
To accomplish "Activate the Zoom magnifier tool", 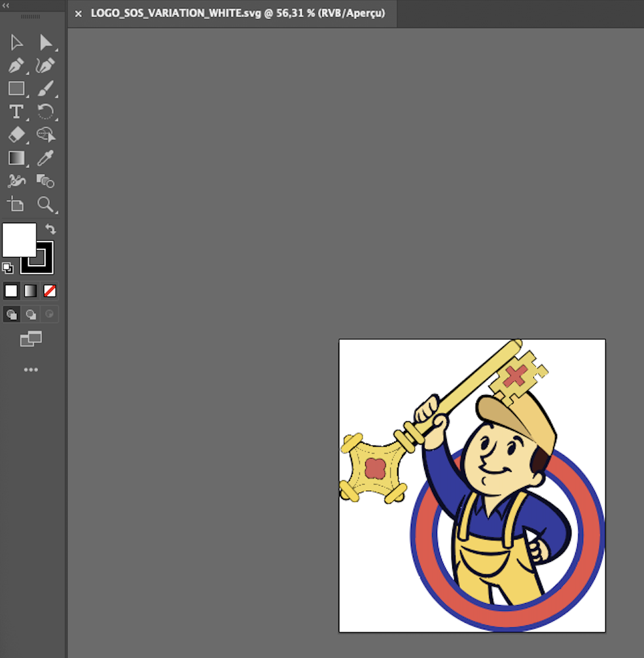I will pyautogui.click(x=45, y=204).
